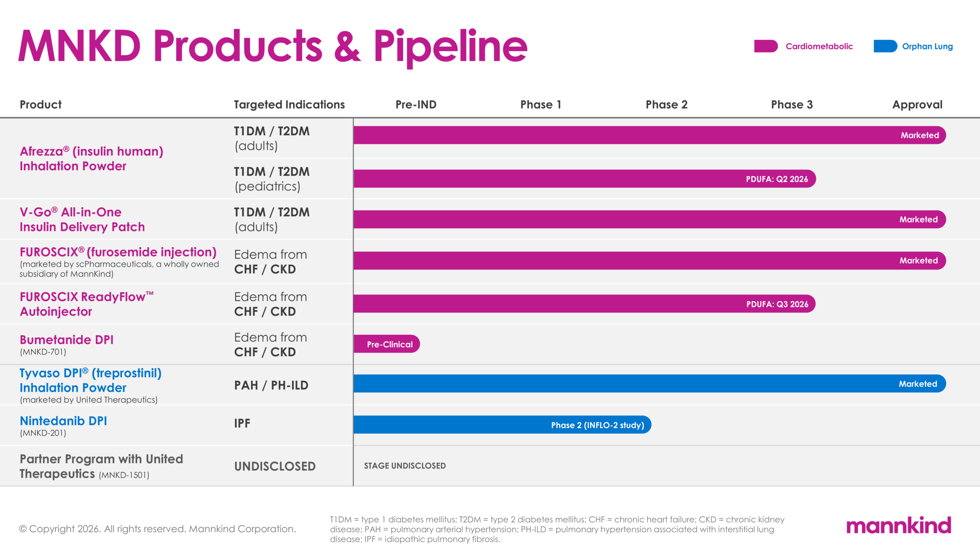Click the Bumetanide DPI product name

[67, 340]
